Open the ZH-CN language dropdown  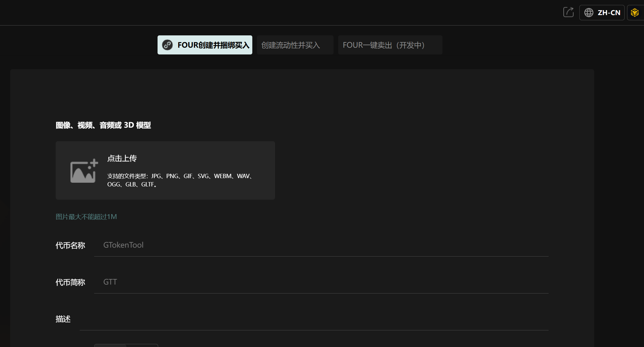coord(608,13)
